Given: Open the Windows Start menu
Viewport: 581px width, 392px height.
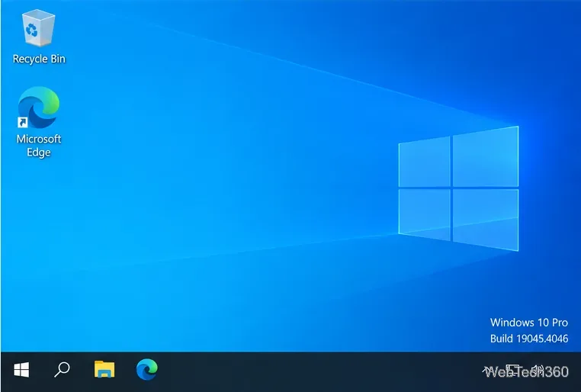Looking at the screenshot, I should (x=21, y=370).
